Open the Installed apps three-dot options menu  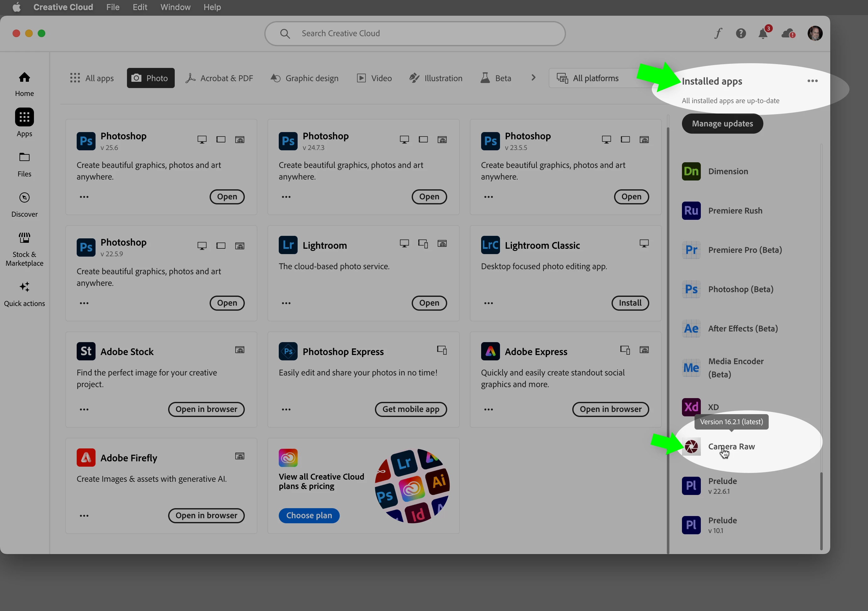pos(812,81)
